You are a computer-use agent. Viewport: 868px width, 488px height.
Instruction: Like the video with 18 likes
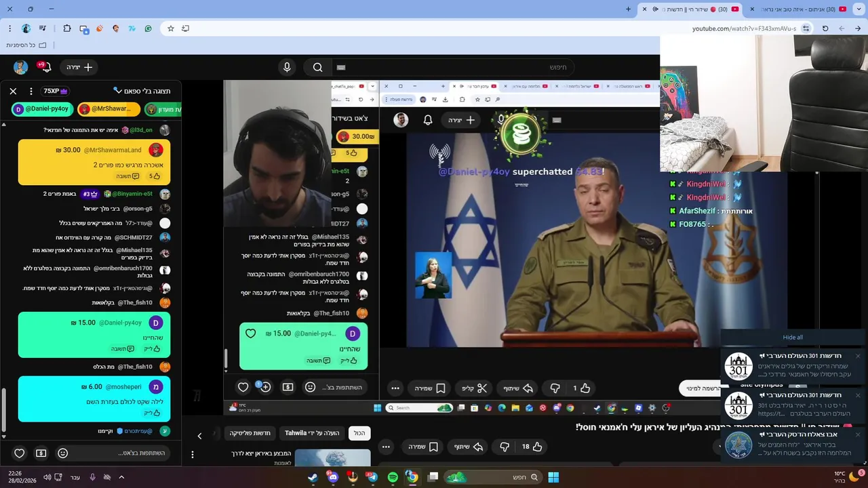point(532,447)
